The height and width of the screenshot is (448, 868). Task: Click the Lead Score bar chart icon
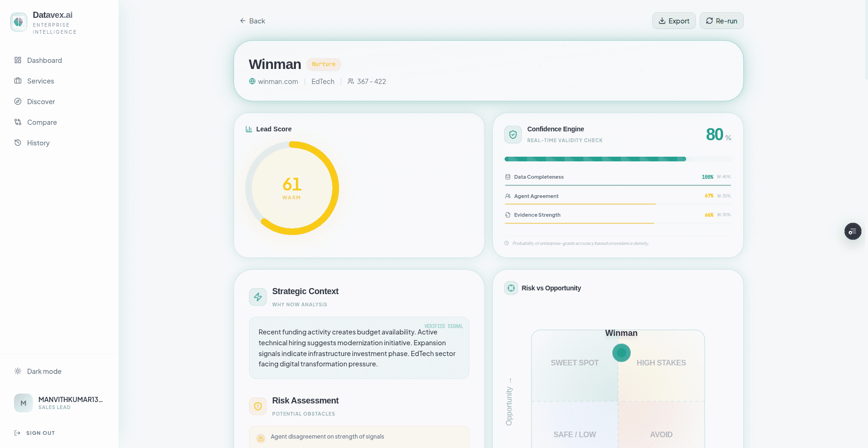point(249,129)
